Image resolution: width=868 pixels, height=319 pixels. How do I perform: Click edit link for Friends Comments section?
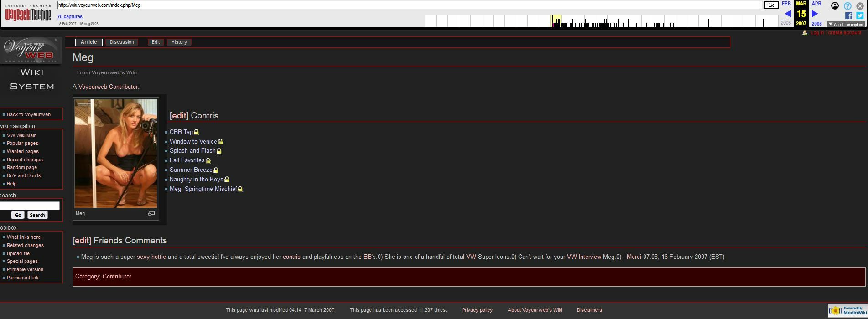click(x=82, y=241)
